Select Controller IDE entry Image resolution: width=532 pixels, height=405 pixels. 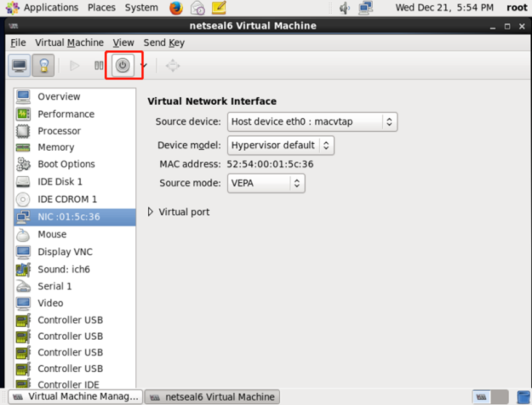click(74, 384)
